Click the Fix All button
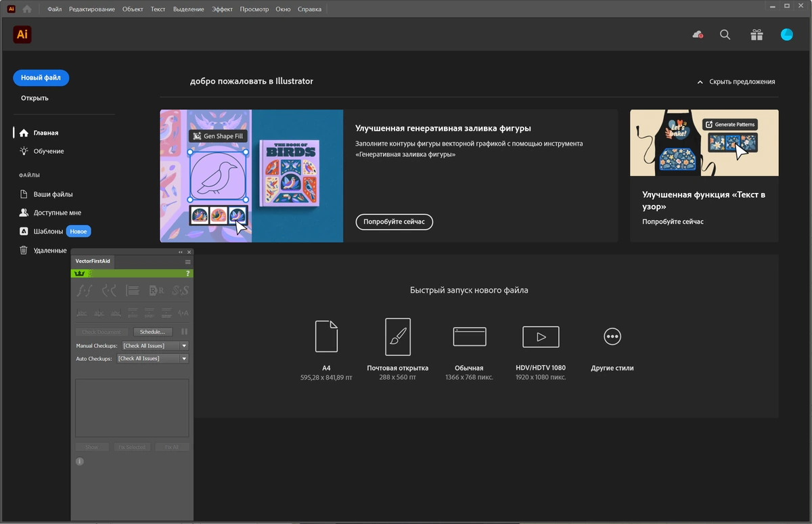Screen dimensions: 812x524 point(172,447)
